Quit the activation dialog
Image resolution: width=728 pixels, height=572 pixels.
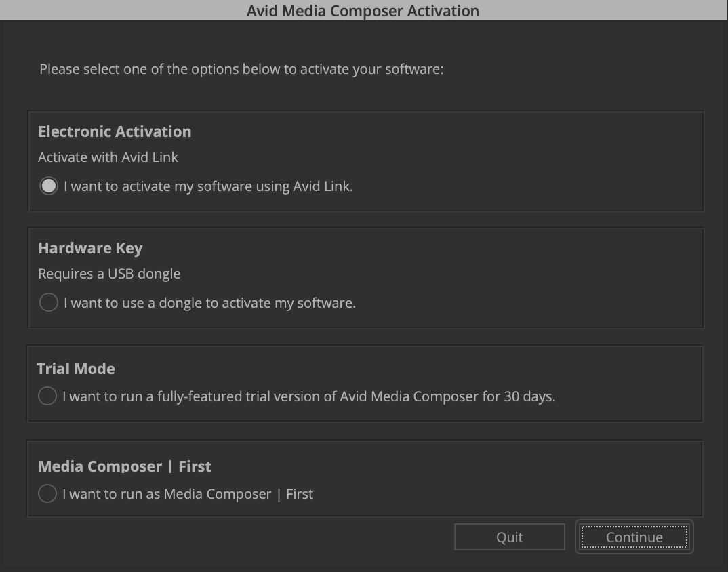click(509, 537)
